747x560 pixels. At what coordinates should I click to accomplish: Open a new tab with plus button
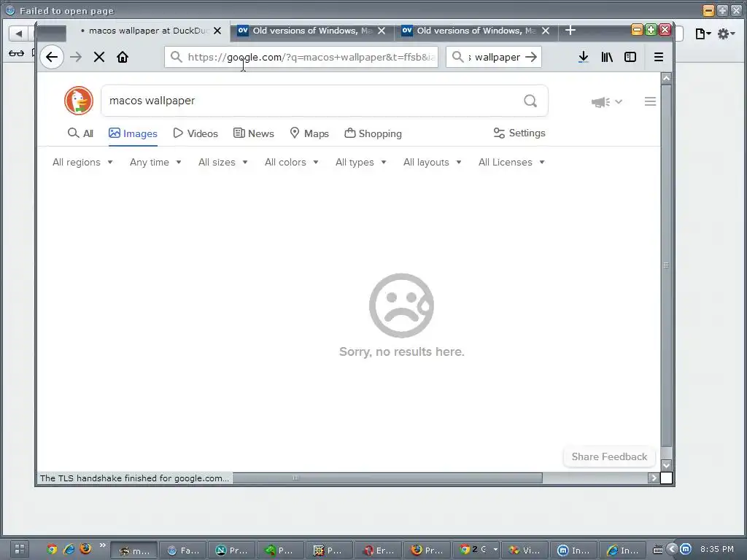570,31
